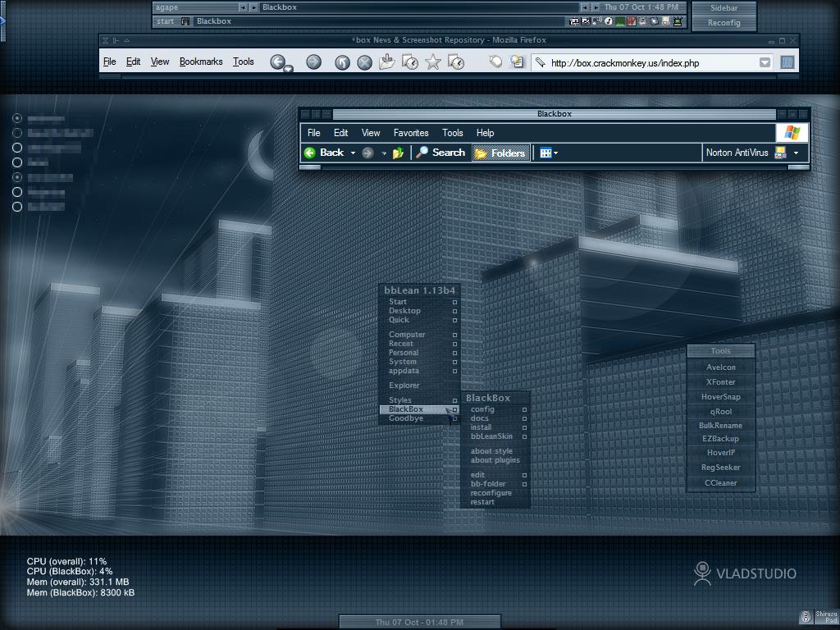Focus the Firefox address bar URL field
The width and height of the screenshot is (840, 630).
(651, 63)
